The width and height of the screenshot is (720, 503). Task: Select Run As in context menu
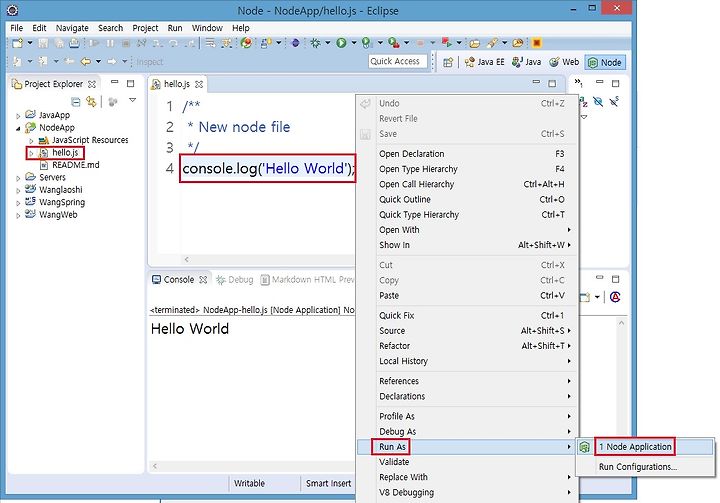[x=467, y=447]
